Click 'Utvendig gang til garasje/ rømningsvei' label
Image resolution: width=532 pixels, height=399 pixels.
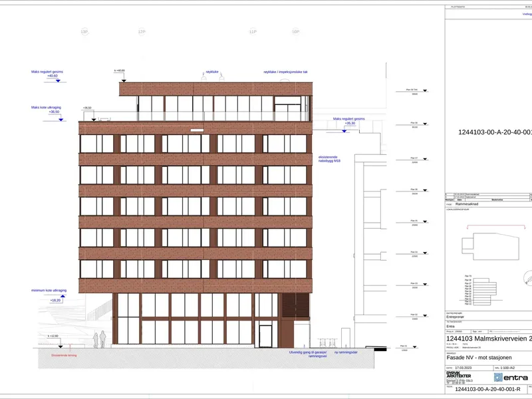pos(308,354)
